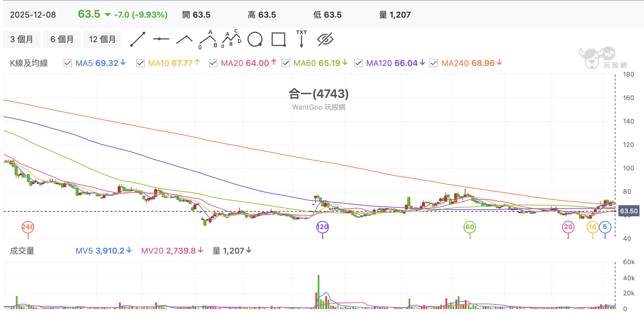Select the 0-A-B-C-D wave pattern tool
The image size is (644, 313).
[x=232, y=39]
